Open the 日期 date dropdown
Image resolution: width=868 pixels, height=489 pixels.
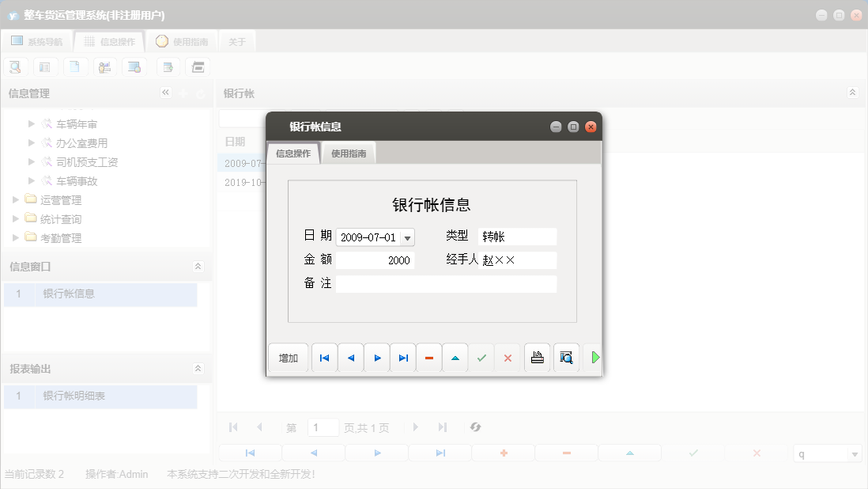(408, 237)
